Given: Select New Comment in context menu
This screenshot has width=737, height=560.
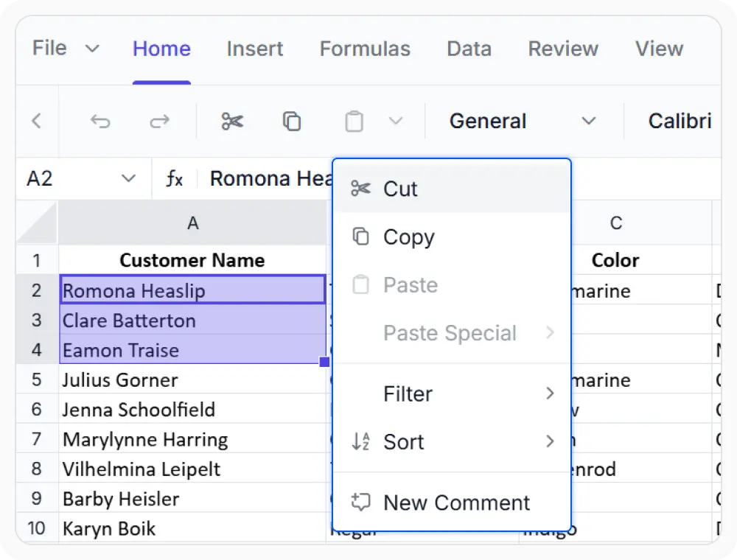Looking at the screenshot, I should (x=452, y=503).
